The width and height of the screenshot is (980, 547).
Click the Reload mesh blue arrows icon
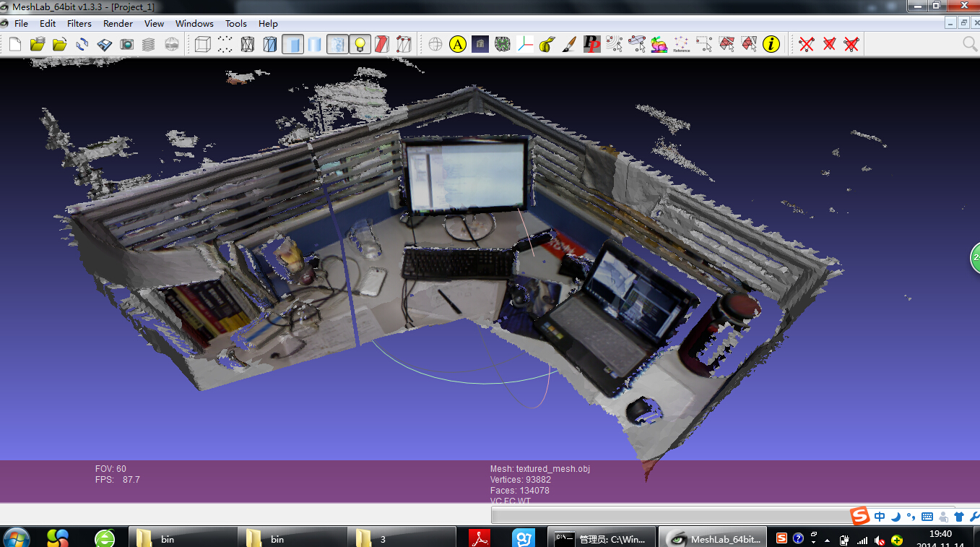click(x=82, y=44)
